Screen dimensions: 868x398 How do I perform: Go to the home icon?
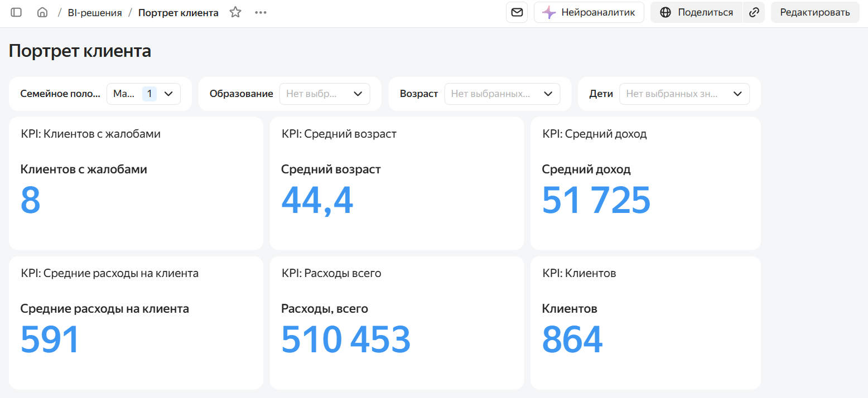(x=42, y=12)
